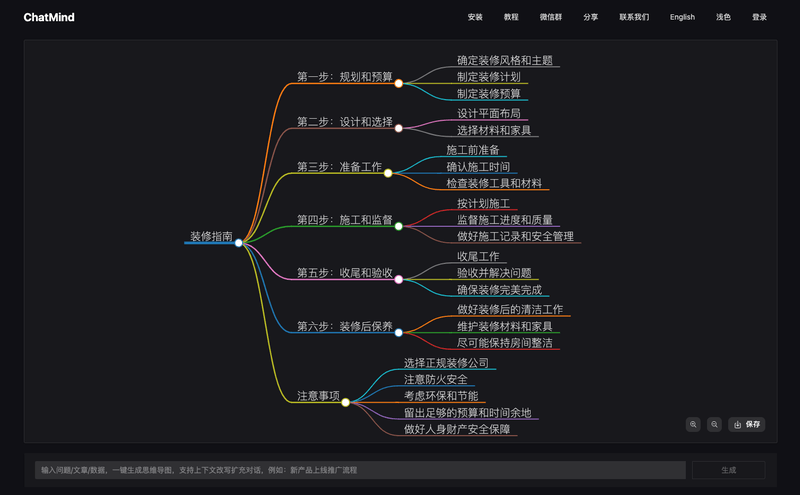Click 分享 in the top navigation
The height and width of the screenshot is (495, 800).
click(x=591, y=17)
